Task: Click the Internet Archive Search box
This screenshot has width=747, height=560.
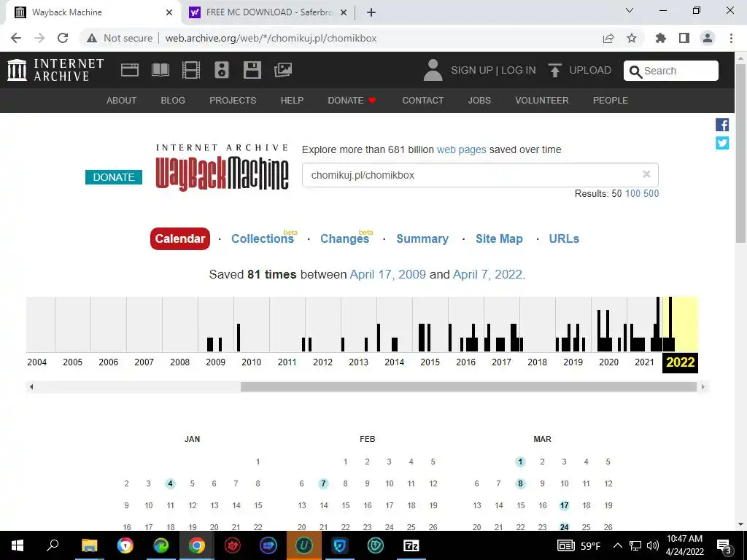Action: point(671,71)
